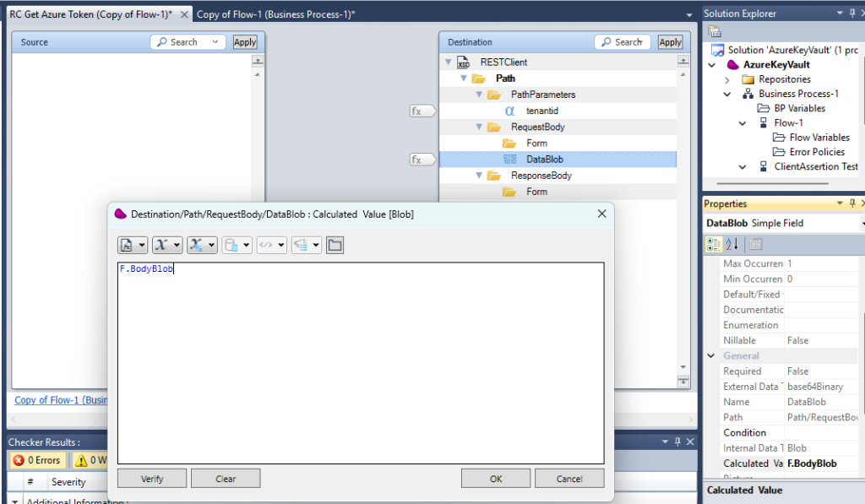Viewport: 865px width, 504px height.
Task: Click the Destination search field
Action: coord(623,42)
